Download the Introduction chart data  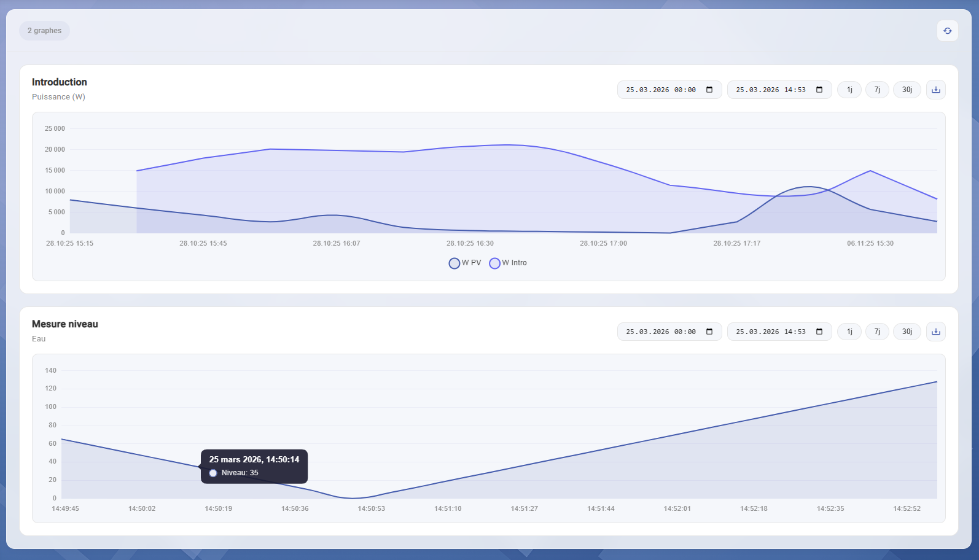pyautogui.click(x=935, y=90)
